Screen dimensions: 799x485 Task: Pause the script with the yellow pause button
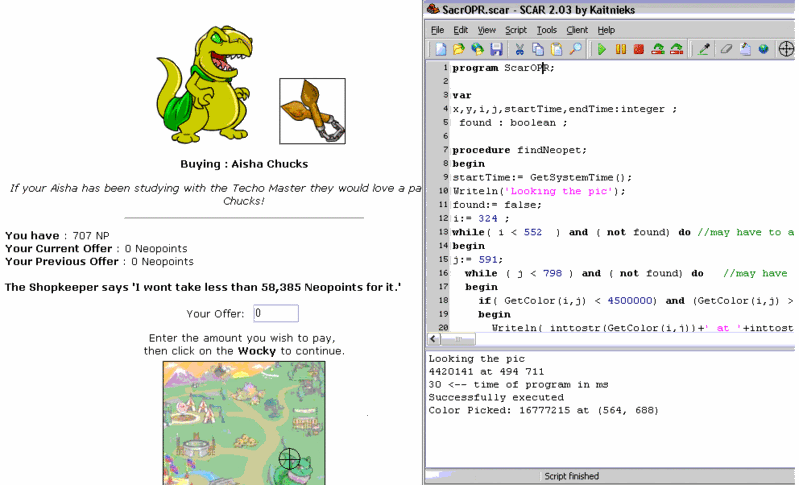click(x=620, y=48)
